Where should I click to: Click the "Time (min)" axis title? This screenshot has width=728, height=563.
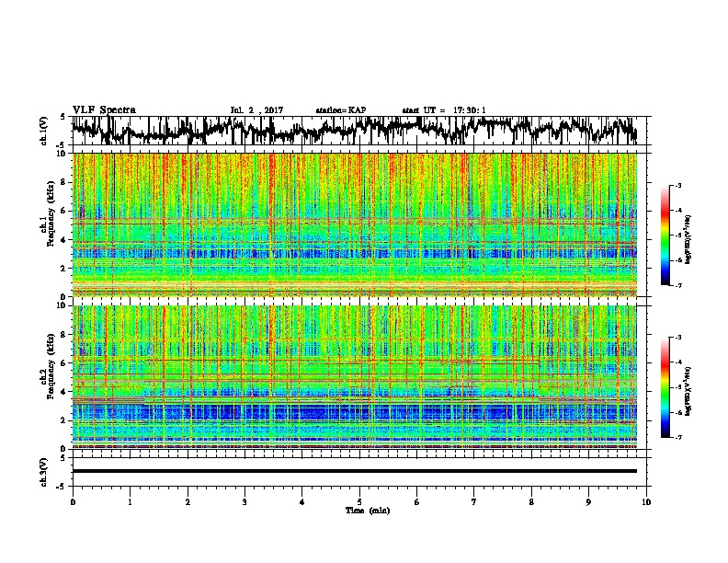click(x=368, y=511)
